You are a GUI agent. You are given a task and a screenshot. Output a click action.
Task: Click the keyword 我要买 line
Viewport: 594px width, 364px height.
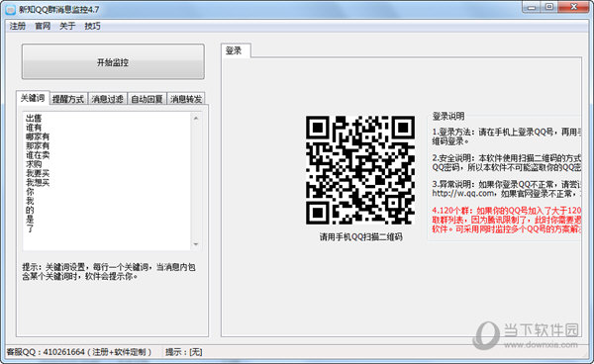click(38, 173)
